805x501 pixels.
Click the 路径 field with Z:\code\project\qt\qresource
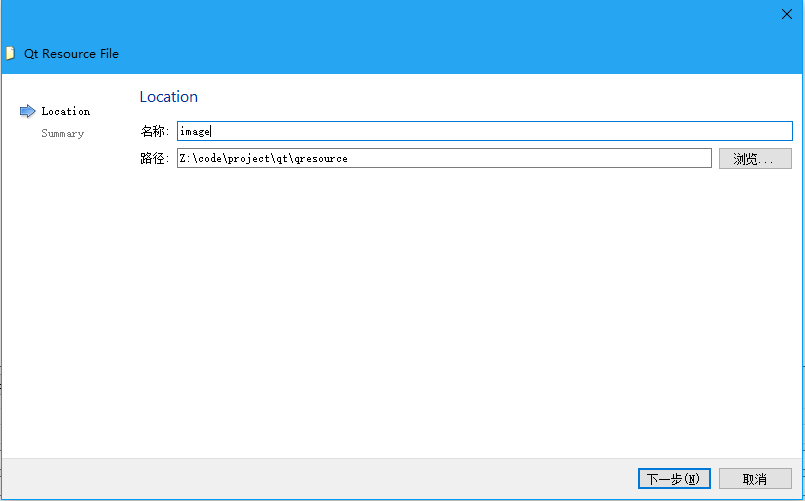click(444, 158)
